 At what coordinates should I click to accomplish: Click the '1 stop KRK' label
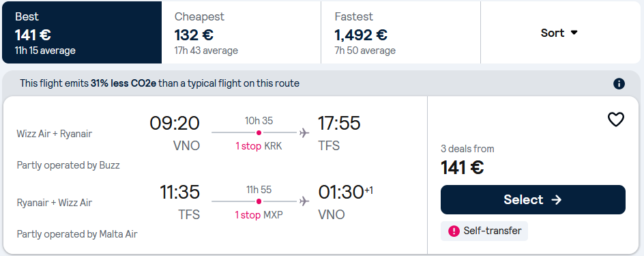pos(259,146)
